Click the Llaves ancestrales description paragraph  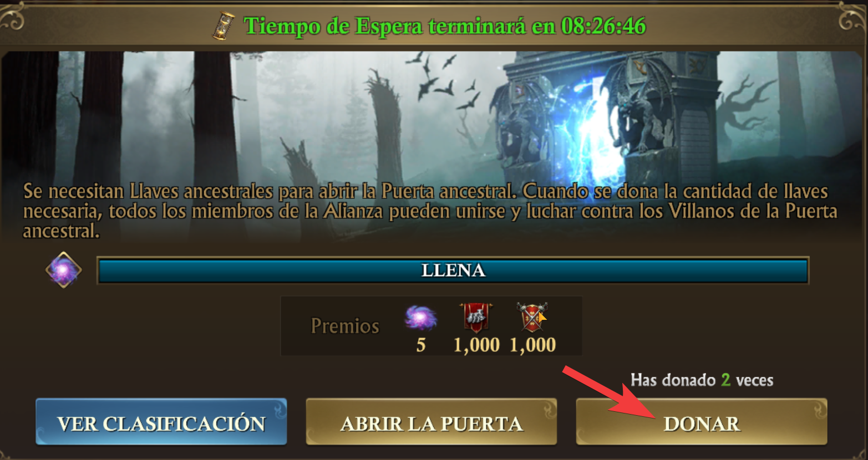(430, 211)
